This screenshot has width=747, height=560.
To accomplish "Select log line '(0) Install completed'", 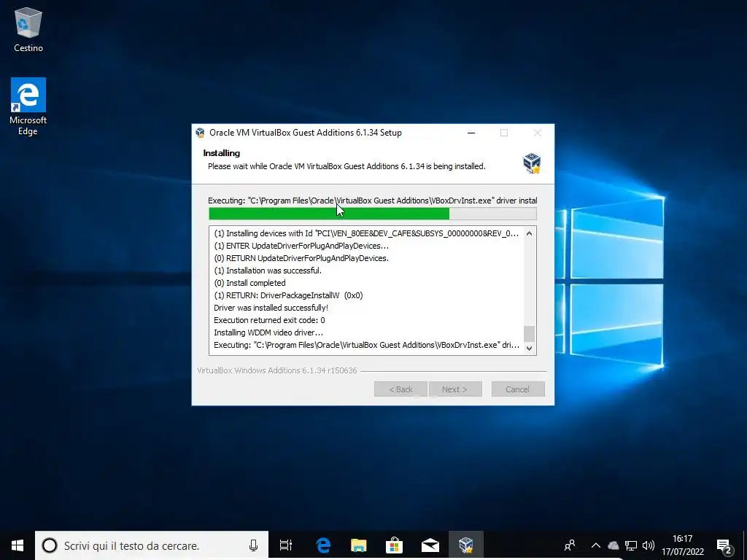I will [249, 283].
